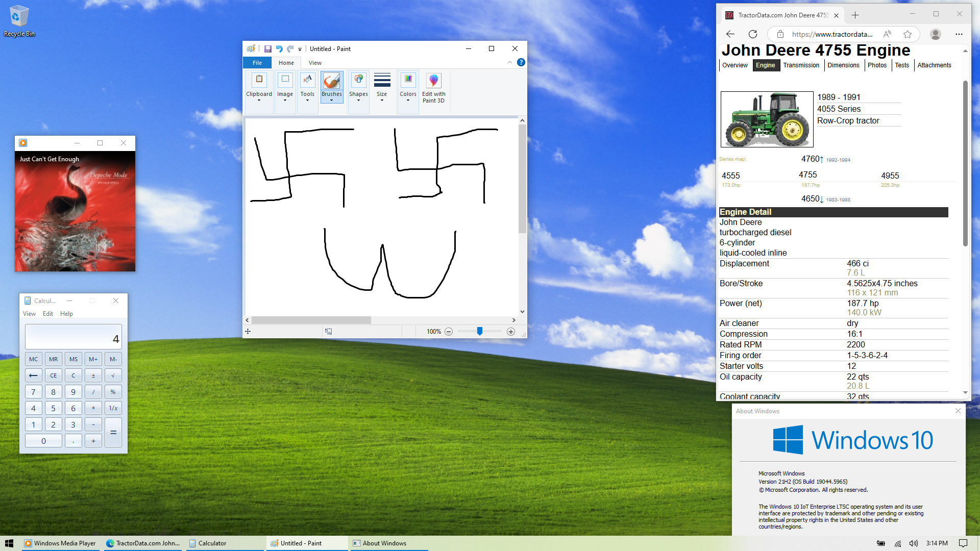Viewport: 980px width, 551px height.
Task: Click Edit with Paint 3D
Action: pyautogui.click(x=433, y=88)
